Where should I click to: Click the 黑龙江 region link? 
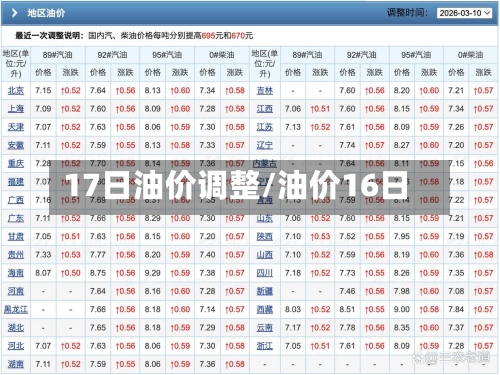click(16, 309)
